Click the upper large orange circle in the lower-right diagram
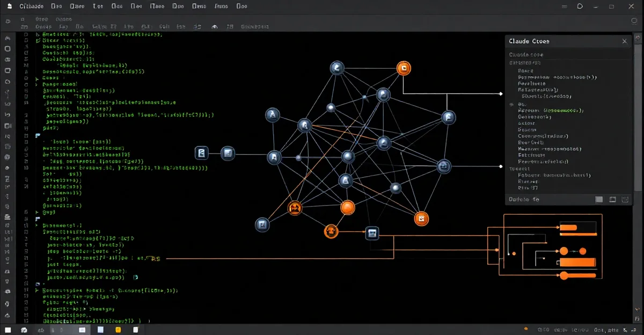 pos(563,251)
